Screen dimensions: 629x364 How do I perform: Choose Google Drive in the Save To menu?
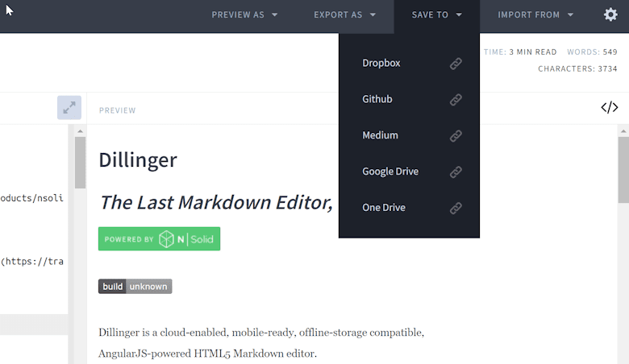tap(390, 172)
